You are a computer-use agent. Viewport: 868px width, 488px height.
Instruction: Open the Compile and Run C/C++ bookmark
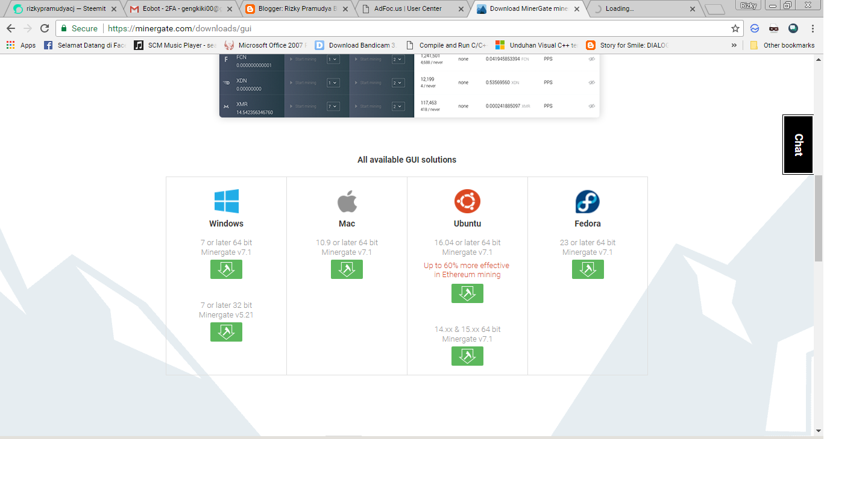coord(446,45)
